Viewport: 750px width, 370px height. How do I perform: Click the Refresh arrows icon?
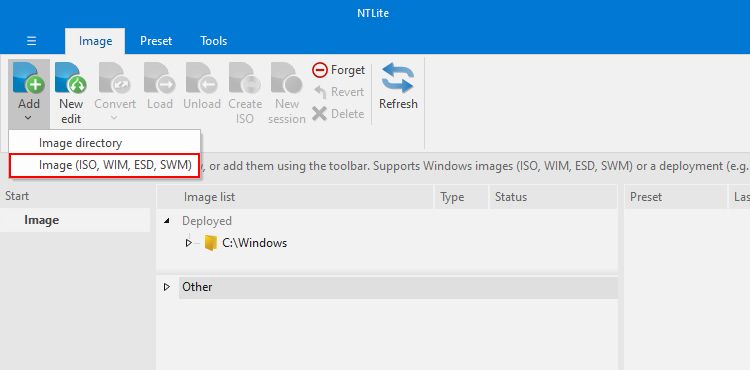(398, 78)
